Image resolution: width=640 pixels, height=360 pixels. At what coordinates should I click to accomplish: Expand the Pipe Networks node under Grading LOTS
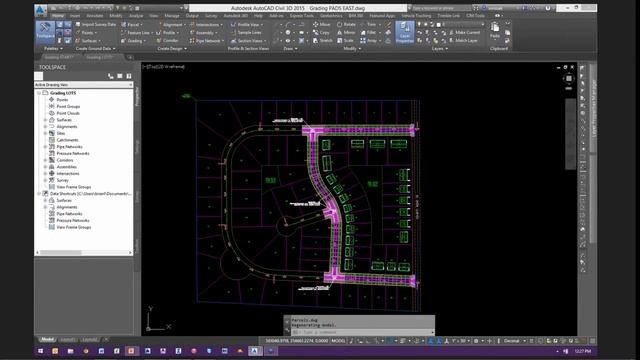coord(45,147)
